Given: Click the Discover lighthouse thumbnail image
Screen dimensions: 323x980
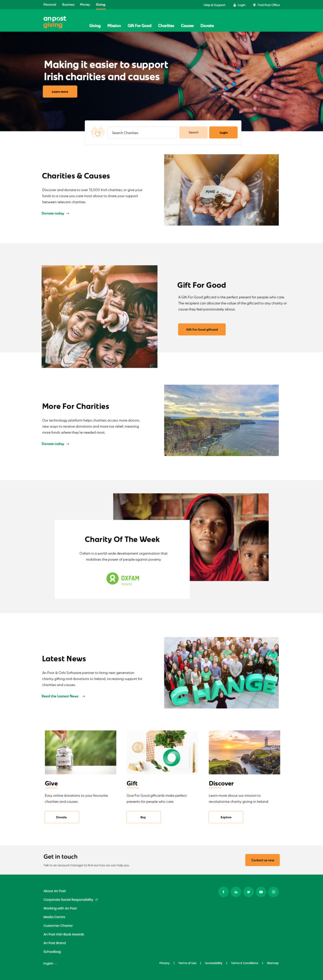Looking at the screenshot, I should 244,752.
